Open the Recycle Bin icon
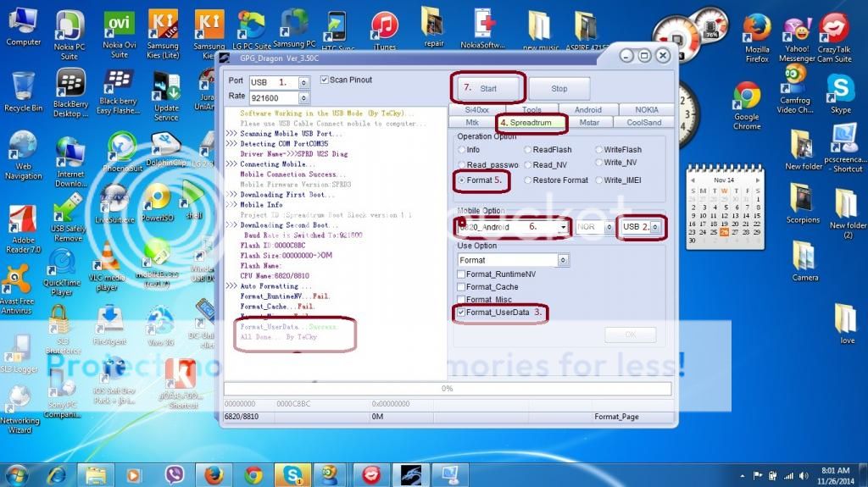868x487 pixels. [23, 86]
